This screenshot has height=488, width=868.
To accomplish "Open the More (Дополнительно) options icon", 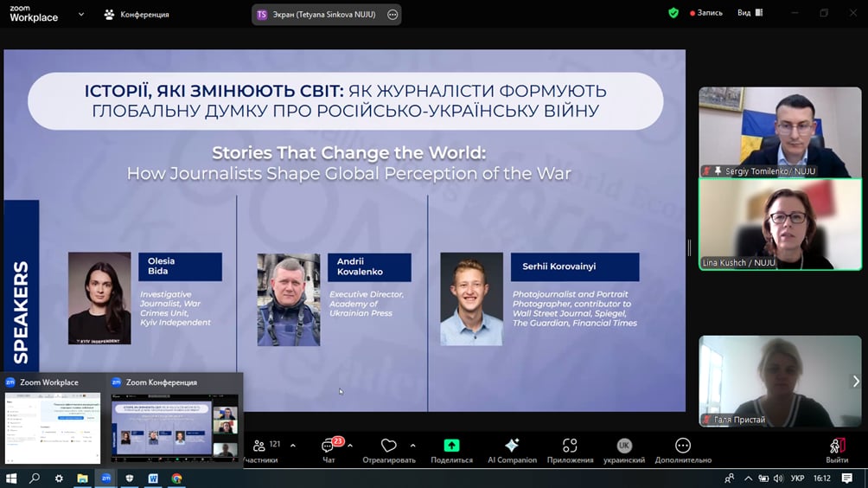I will click(682, 446).
